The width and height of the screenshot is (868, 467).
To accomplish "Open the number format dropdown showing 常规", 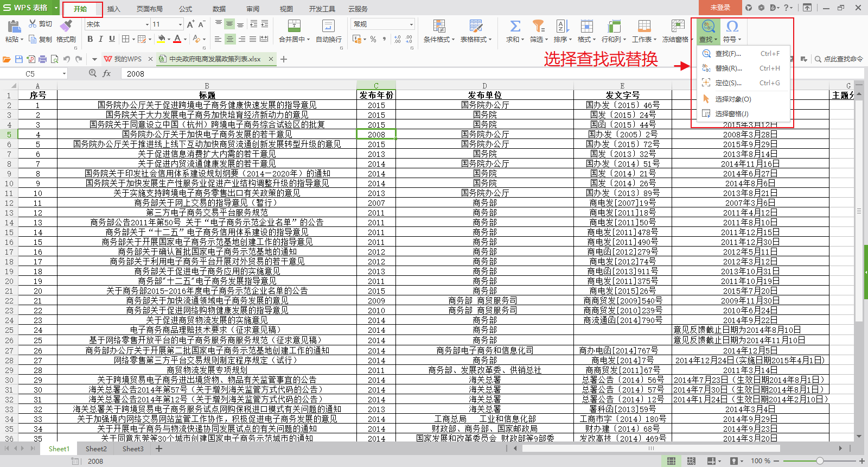I will 411,24.
